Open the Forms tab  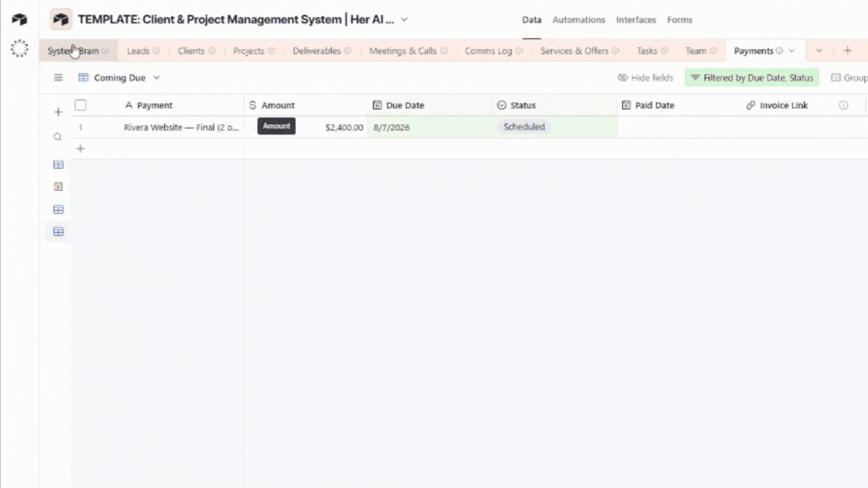tap(680, 20)
